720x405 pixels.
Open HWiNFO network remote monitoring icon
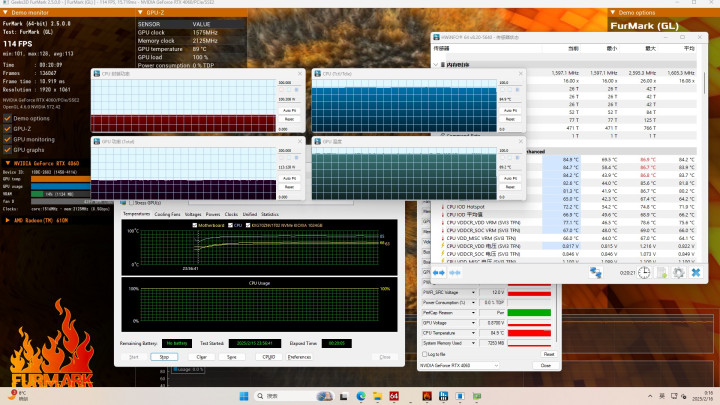coord(596,273)
